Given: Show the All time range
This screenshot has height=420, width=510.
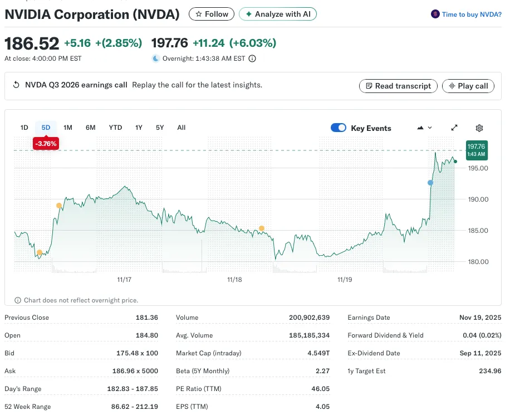Looking at the screenshot, I should [182, 128].
